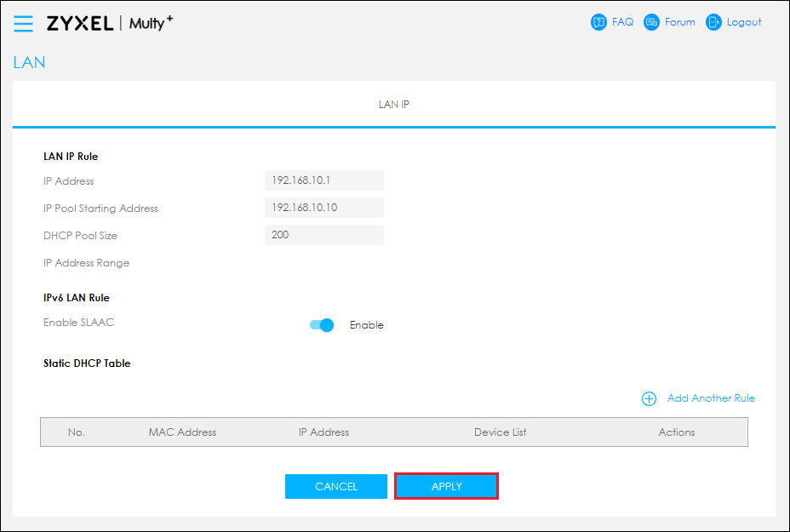
Task: Click Add Another Rule link
Action: 711,398
